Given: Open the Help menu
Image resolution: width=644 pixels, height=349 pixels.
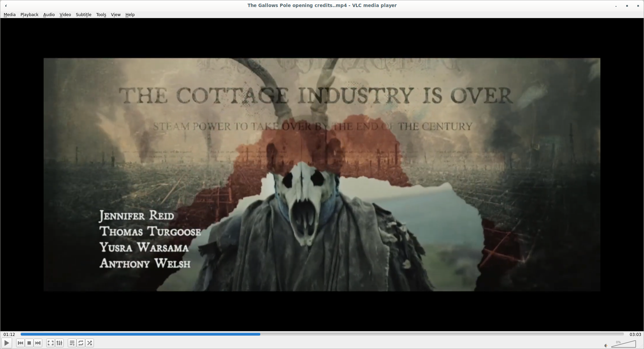Looking at the screenshot, I should pyautogui.click(x=130, y=15).
